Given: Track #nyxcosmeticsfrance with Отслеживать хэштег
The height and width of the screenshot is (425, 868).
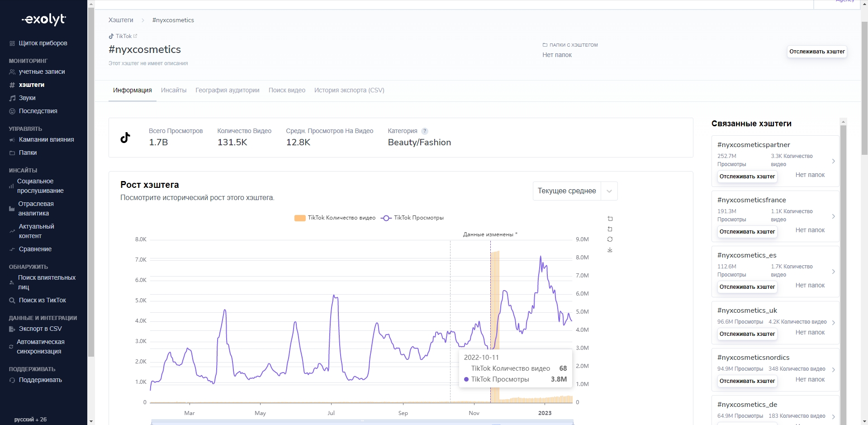Looking at the screenshot, I should [x=747, y=232].
